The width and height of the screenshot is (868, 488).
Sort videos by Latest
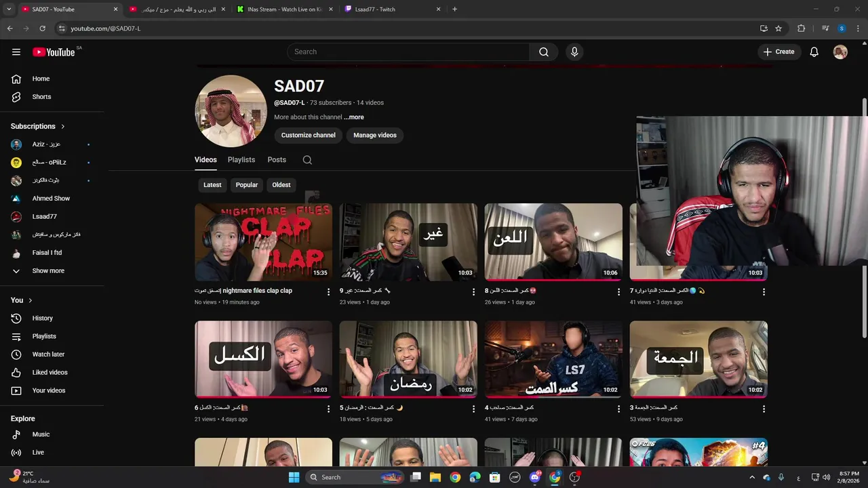(x=212, y=185)
